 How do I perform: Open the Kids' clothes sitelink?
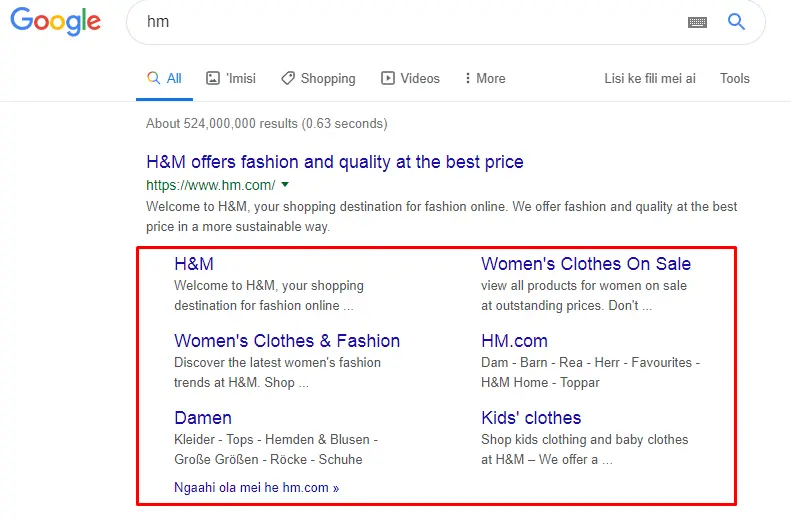(531, 418)
